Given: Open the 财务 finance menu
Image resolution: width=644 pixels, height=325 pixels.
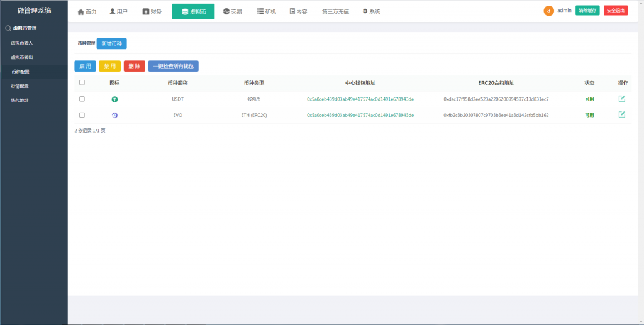Looking at the screenshot, I should pyautogui.click(x=152, y=12).
